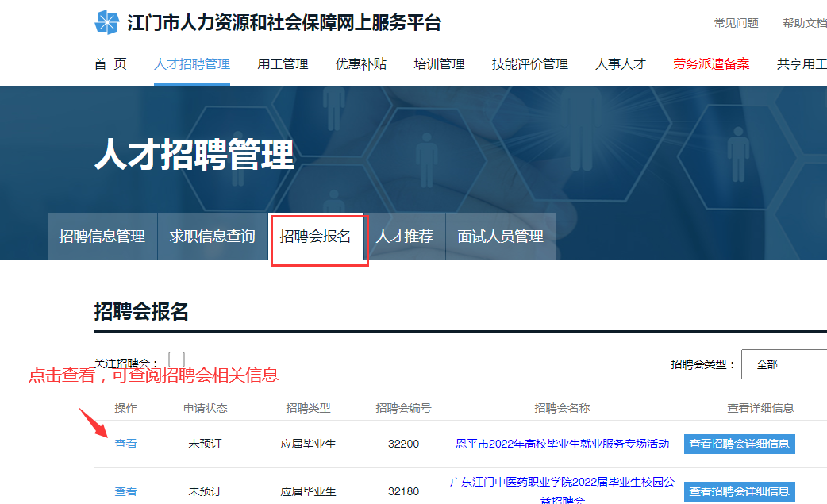Image resolution: width=827 pixels, height=504 pixels.
Task: Navigate to 技能评价管理
Action: point(529,64)
